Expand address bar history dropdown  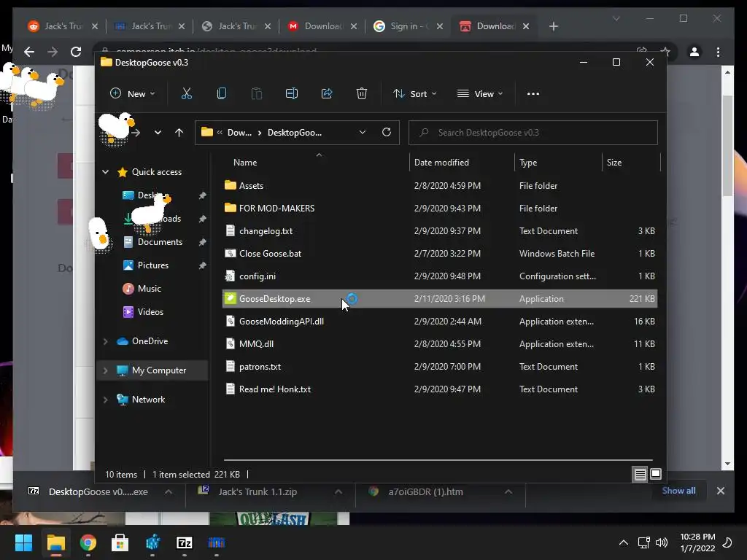click(x=362, y=133)
